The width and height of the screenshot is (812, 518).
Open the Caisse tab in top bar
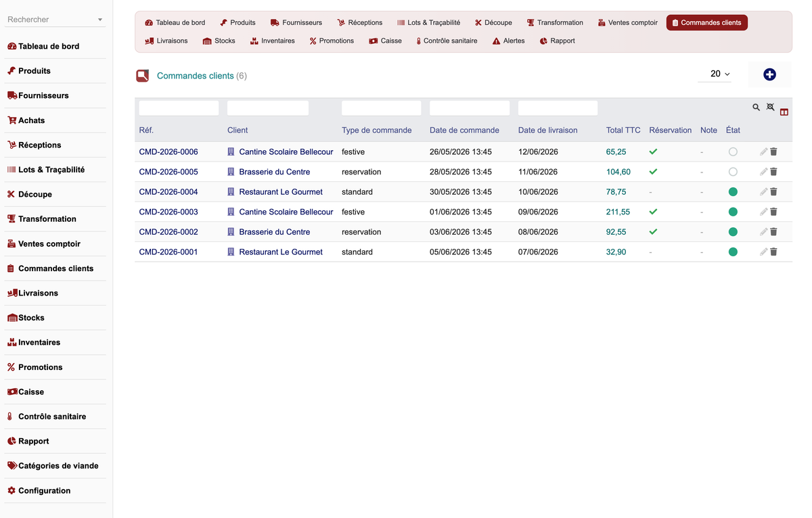click(x=385, y=41)
